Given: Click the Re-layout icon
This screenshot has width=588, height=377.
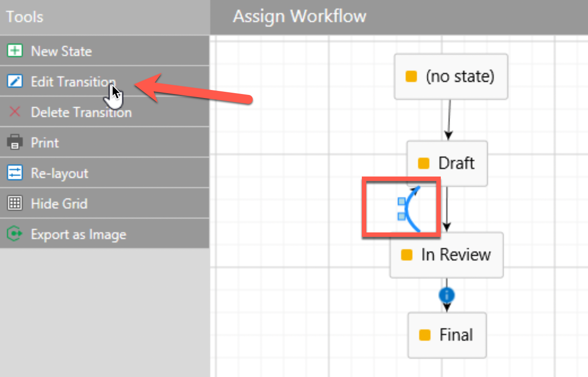Looking at the screenshot, I should pyautogui.click(x=15, y=173).
